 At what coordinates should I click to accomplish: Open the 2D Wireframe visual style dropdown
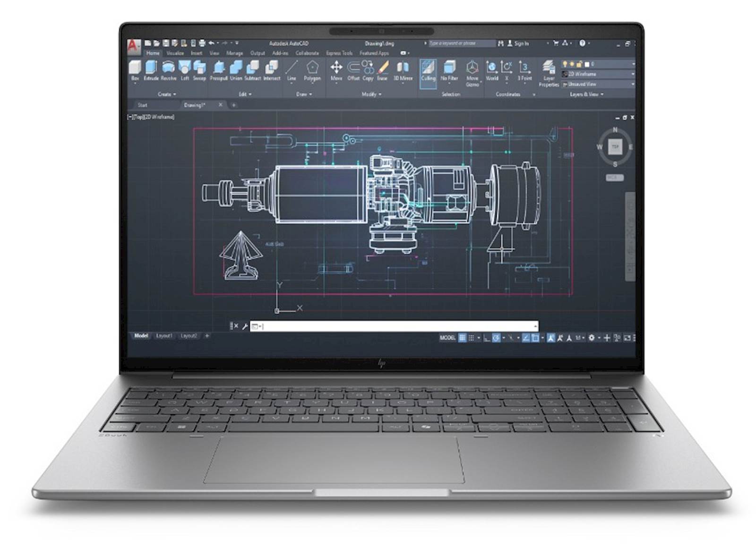pos(632,74)
